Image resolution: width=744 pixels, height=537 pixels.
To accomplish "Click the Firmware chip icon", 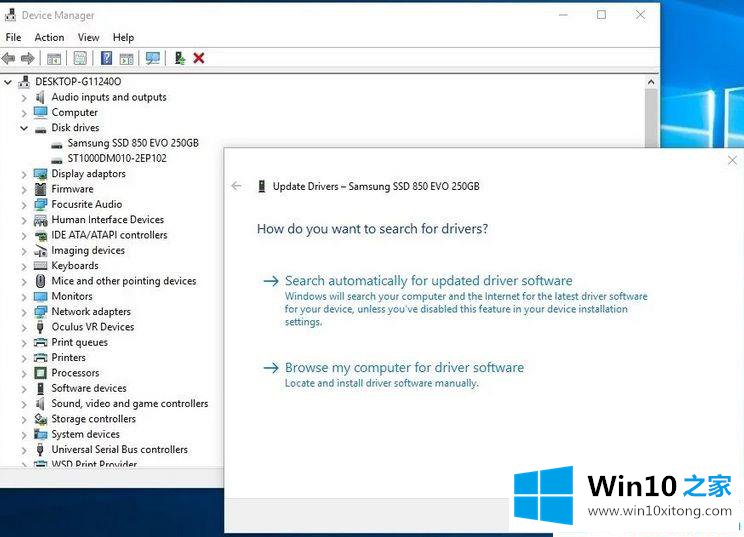I will click(41, 189).
